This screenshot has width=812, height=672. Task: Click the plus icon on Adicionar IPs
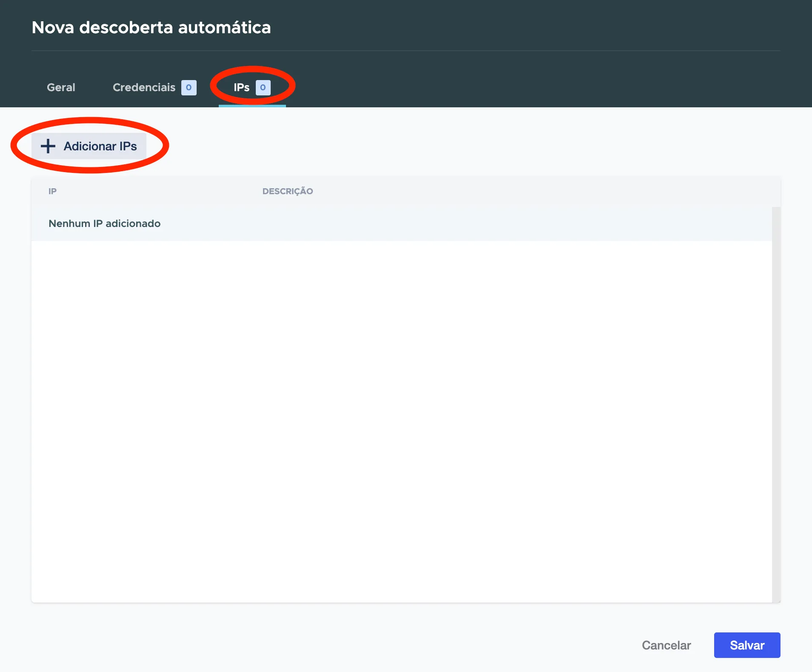point(48,146)
